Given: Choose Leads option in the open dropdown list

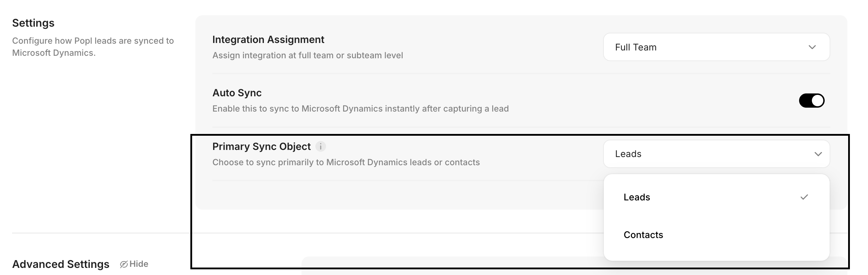Looking at the screenshot, I should [x=637, y=197].
